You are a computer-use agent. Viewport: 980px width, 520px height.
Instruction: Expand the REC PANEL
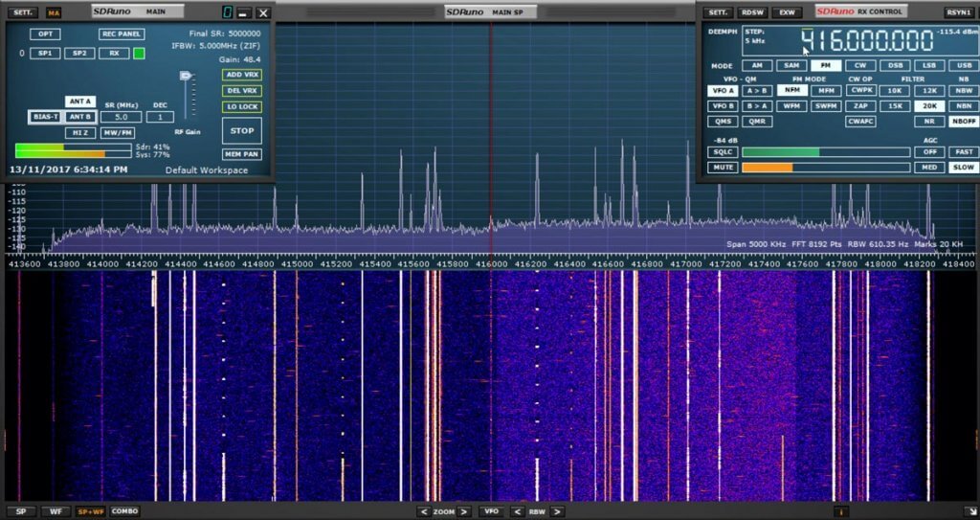122,34
